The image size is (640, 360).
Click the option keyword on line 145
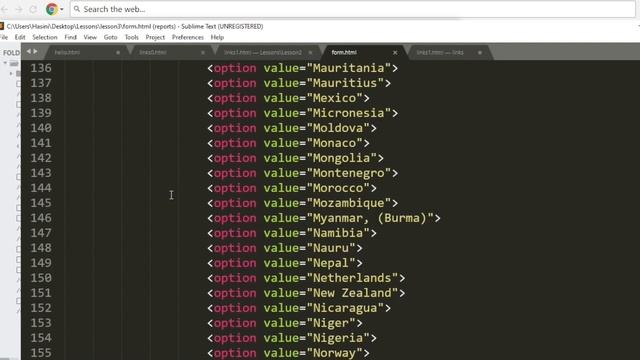pyautogui.click(x=235, y=203)
